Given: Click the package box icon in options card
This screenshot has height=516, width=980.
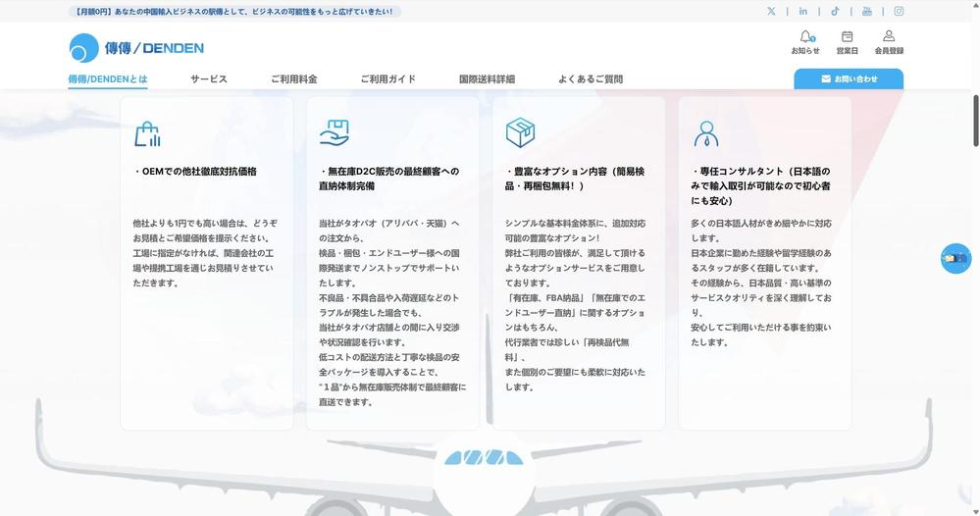Looking at the screenshot, I should pyautogui.click(x=520, y=132).
